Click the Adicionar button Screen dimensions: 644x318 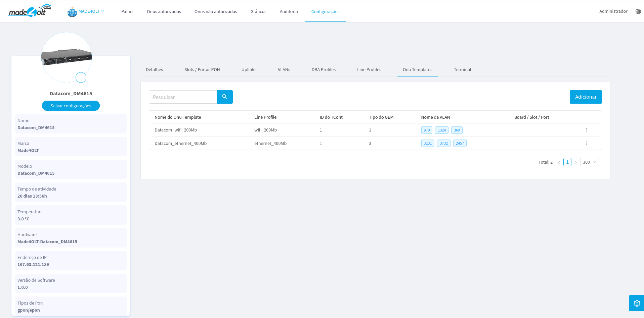click(x=585, y=97)
